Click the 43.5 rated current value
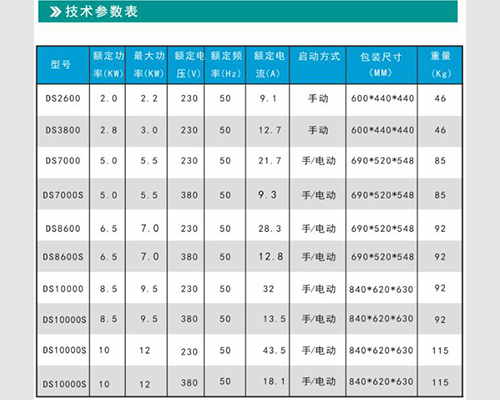This screenshot has width=500, height=400. (274, 351)
